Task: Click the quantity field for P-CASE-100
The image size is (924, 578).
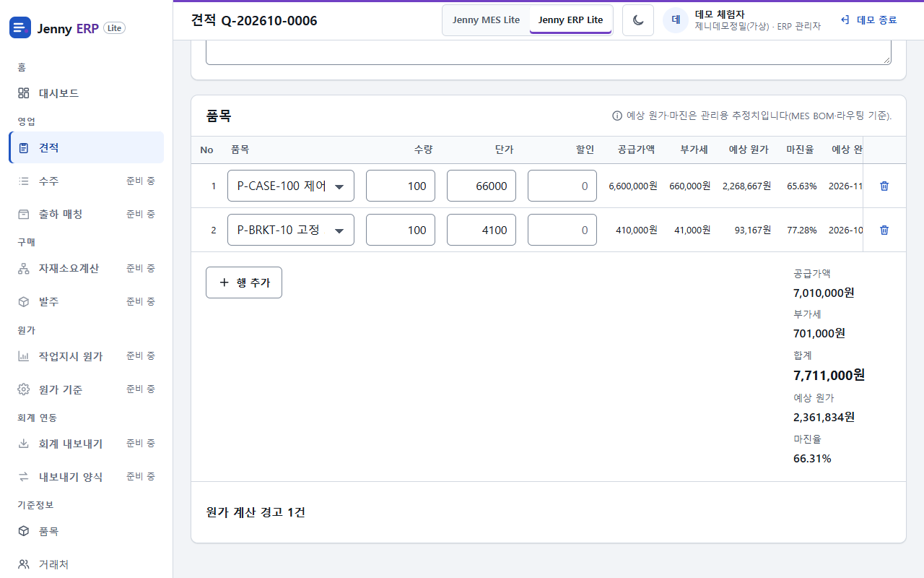Action: (401, 186)
